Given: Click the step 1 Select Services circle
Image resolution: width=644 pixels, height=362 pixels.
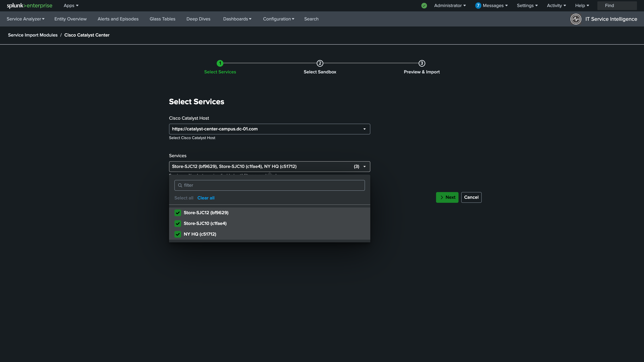Looking at the screenshot, I should click(220, 63).
